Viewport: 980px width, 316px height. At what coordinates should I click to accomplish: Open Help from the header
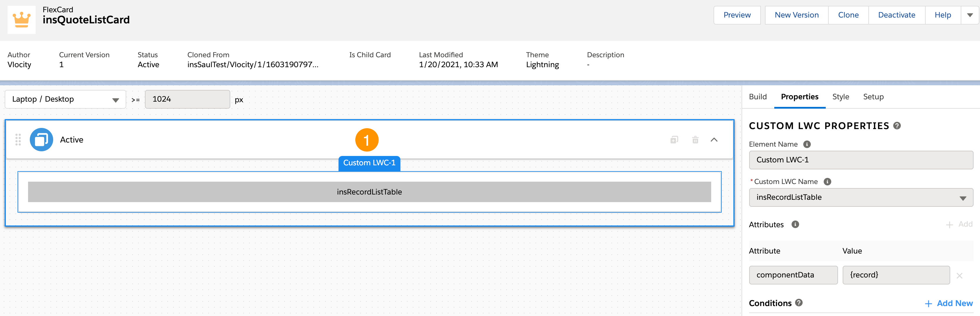943,15
